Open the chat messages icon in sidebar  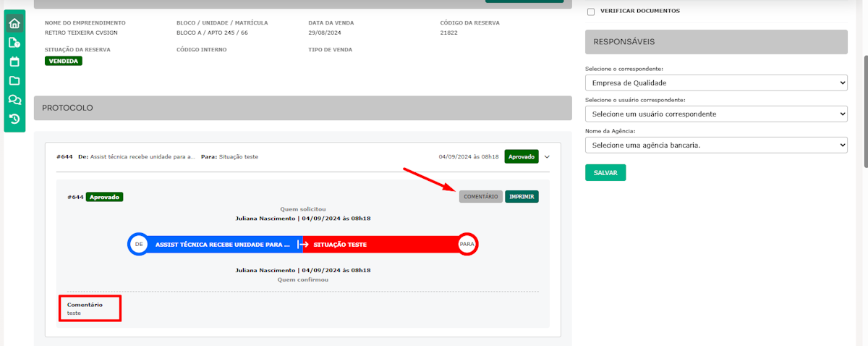14,100
